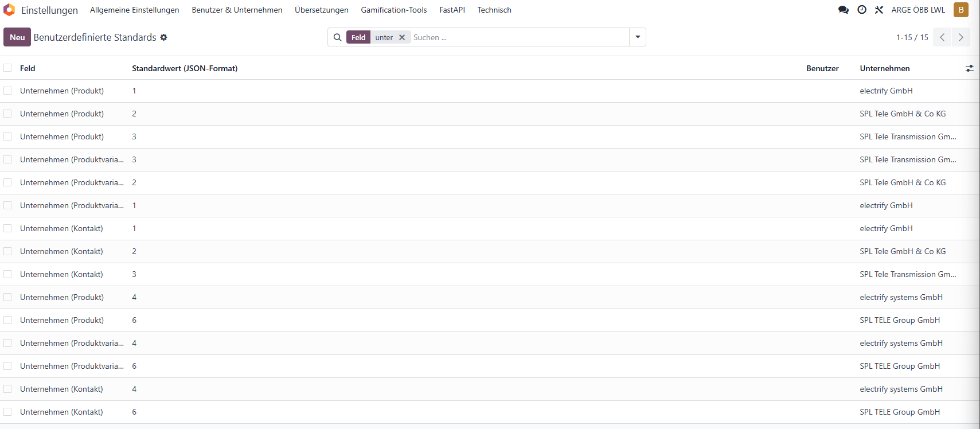Open the gear actions menu beside title
Screen dimensions: 980x429
tap(163, 37)
